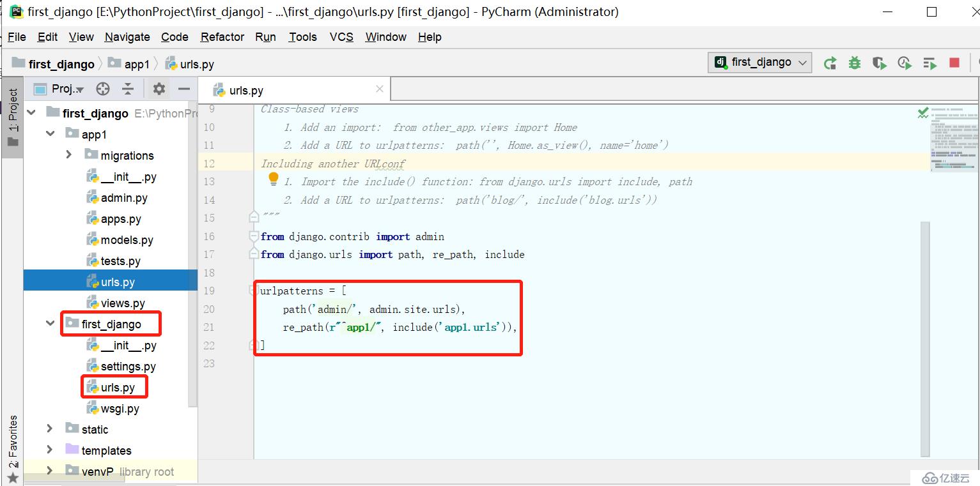Click the app1 breadcrumb

[x=128, y=64]
